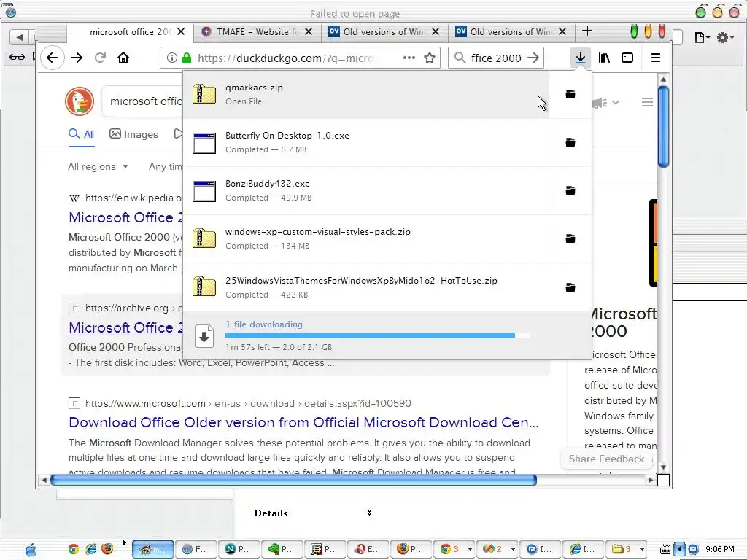
Task: Click the horizontal scrollbar thumb
Action: click(x=293, y=480)
